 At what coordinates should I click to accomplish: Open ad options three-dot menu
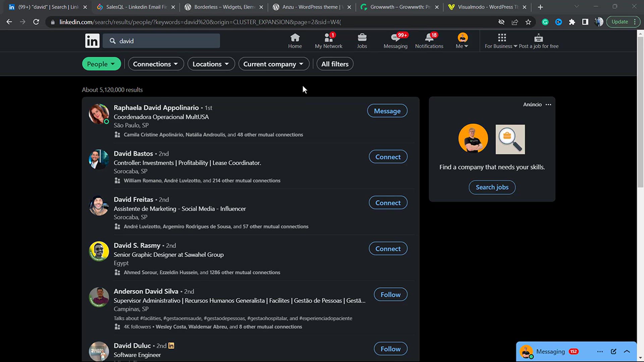click(548, 105)
